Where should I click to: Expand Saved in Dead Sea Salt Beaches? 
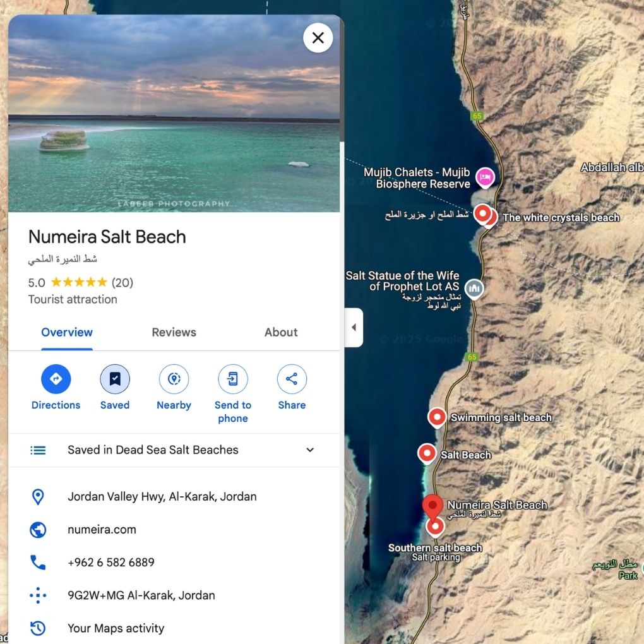tap(174, 450)
